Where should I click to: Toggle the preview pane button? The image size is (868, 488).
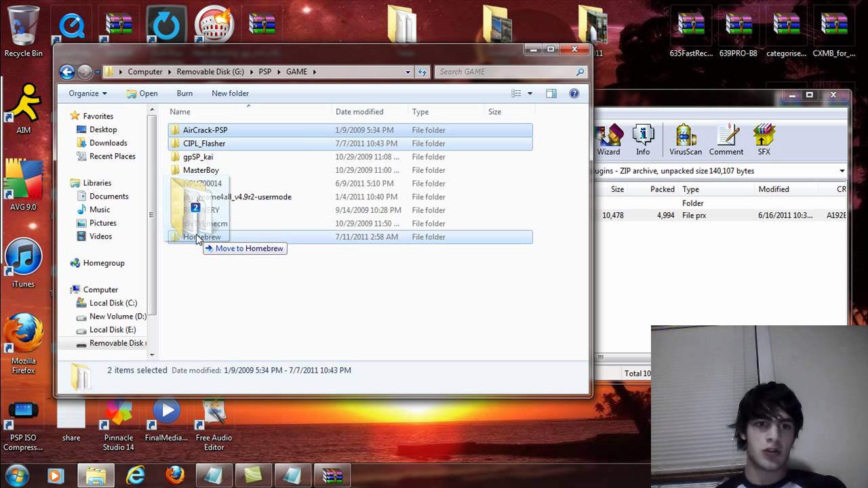tap(551, 94)
